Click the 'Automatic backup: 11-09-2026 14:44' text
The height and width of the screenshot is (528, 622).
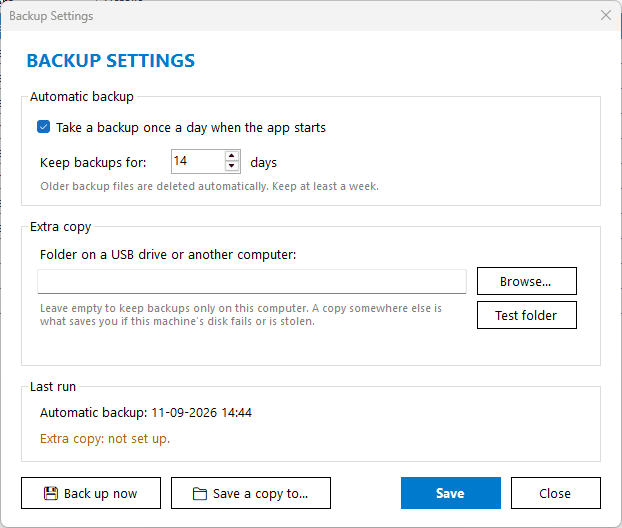(146, 413)
